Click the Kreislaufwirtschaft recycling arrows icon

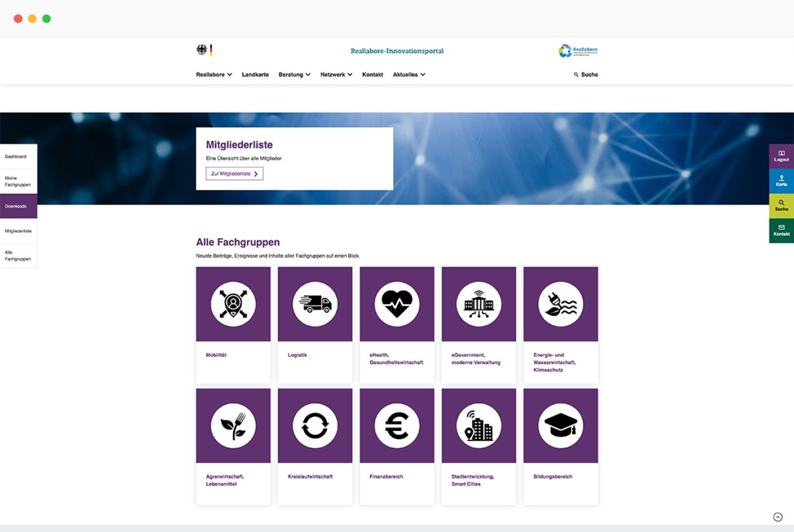click(315, 426)
